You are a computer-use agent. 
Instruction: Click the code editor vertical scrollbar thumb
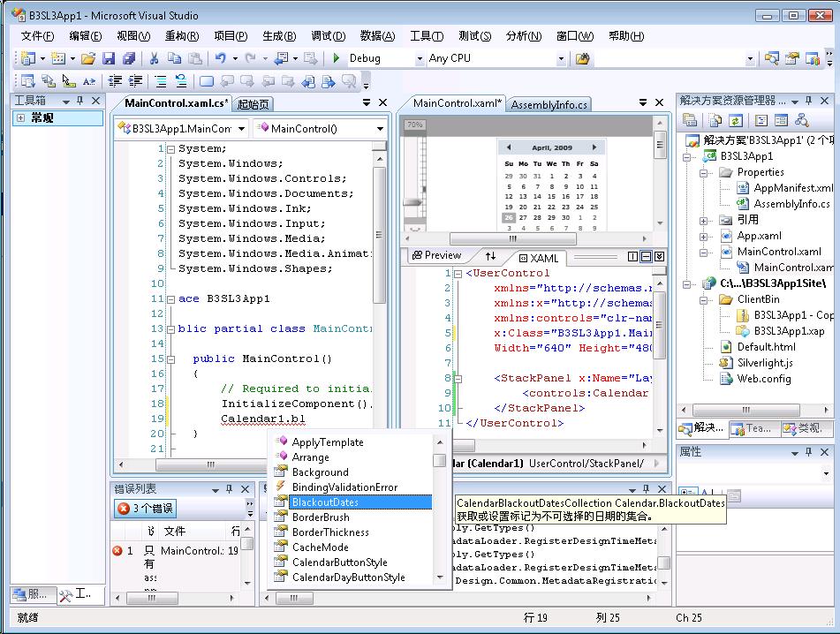[x=379, y=235]
